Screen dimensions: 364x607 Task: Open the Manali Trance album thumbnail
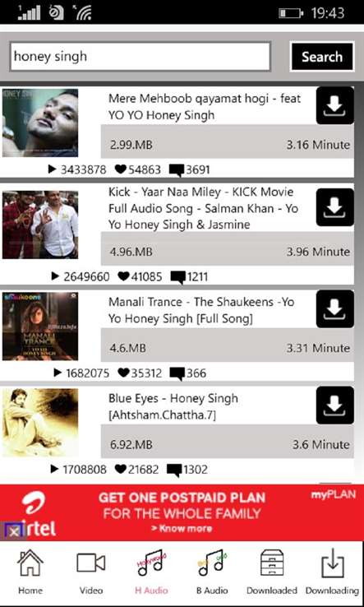[x=40, y=327]
